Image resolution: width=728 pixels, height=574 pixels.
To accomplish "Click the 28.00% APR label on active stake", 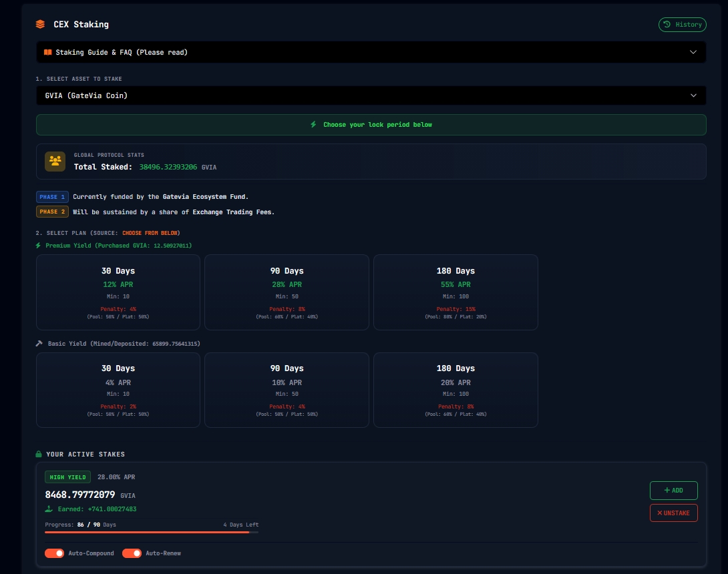I will tap(116, 477).
